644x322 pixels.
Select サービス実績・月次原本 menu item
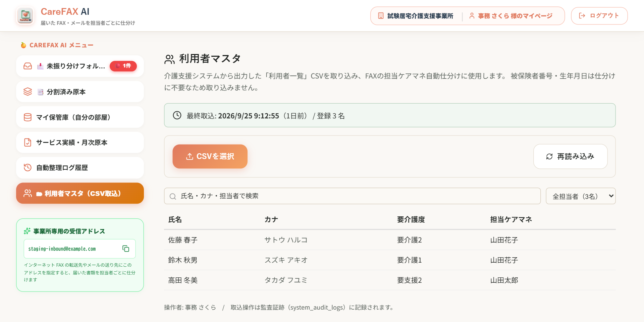(x=80, y=143)
